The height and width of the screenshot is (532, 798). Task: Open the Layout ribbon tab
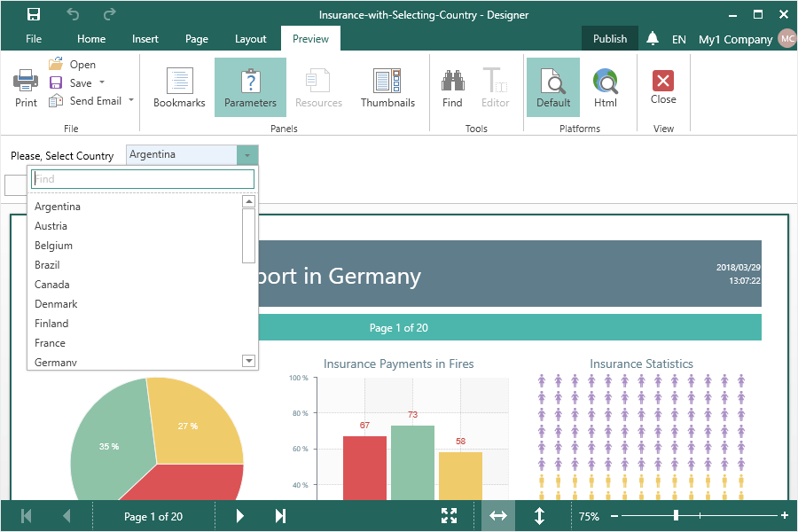coord(251,39)
